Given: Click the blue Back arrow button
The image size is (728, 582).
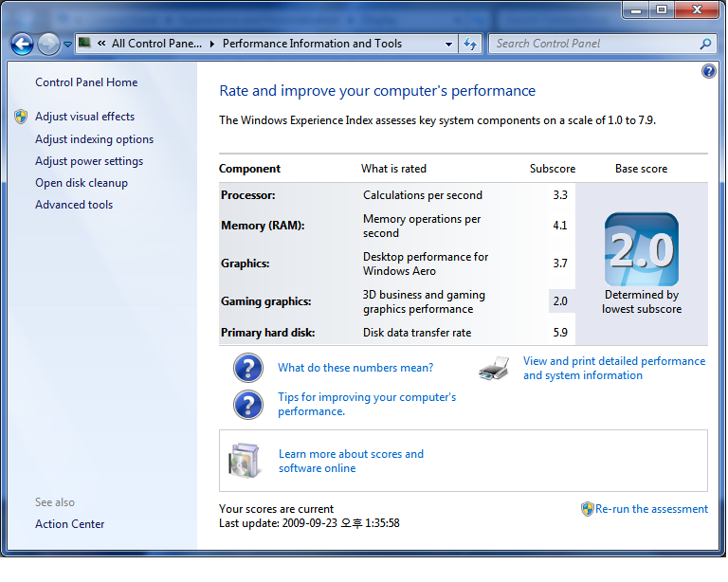Looking at the screenshot, I should point(22,44).
